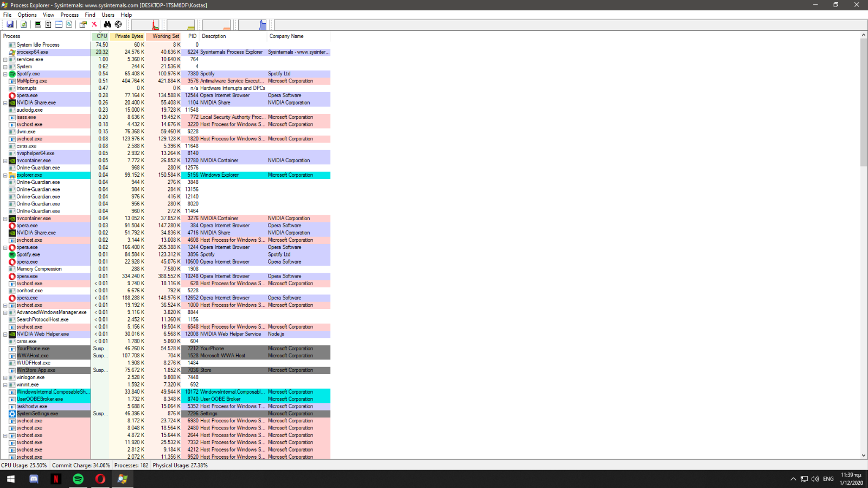Click the red X Kill Process icon
868x488 pixels.
pyautogui.click(x=94, y=24)
